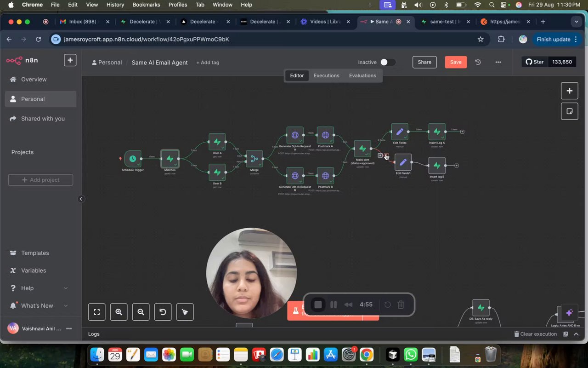
Task: Collapse the left sidebar
Action: click(81, 199)
